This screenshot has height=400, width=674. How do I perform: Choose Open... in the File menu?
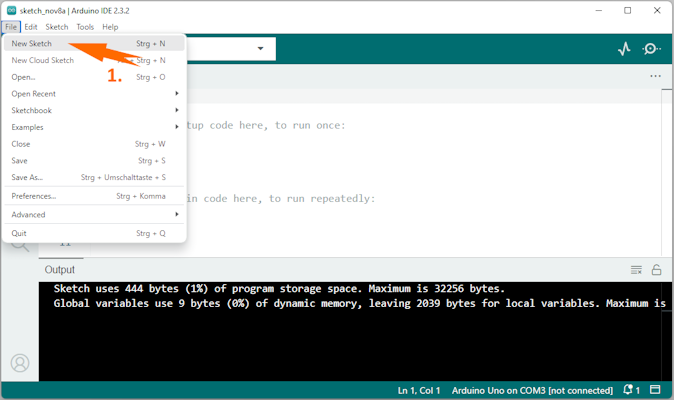pyautogui.click(x=94, y=77)
